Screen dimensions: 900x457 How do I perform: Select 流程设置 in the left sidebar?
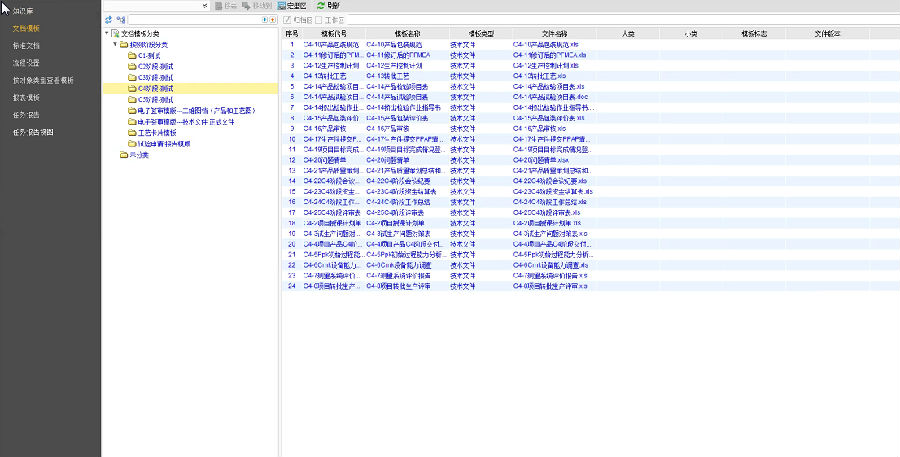[26, 62]
